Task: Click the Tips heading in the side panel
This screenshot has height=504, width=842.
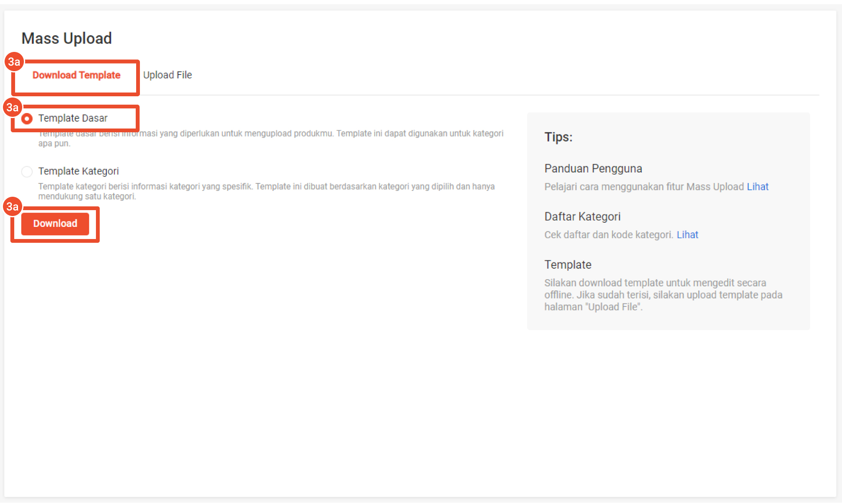Action: (x=558, y=137)
